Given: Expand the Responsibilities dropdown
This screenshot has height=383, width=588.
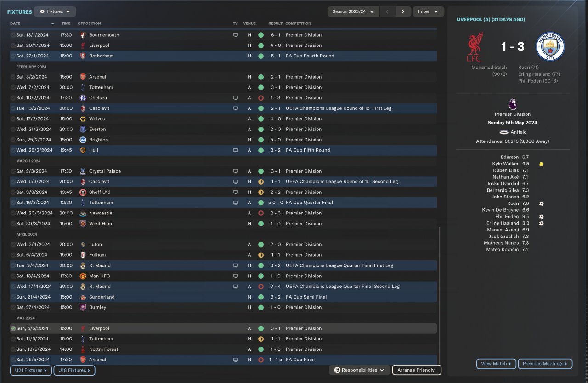Looking at the screenshot, I should coord(359,370).
